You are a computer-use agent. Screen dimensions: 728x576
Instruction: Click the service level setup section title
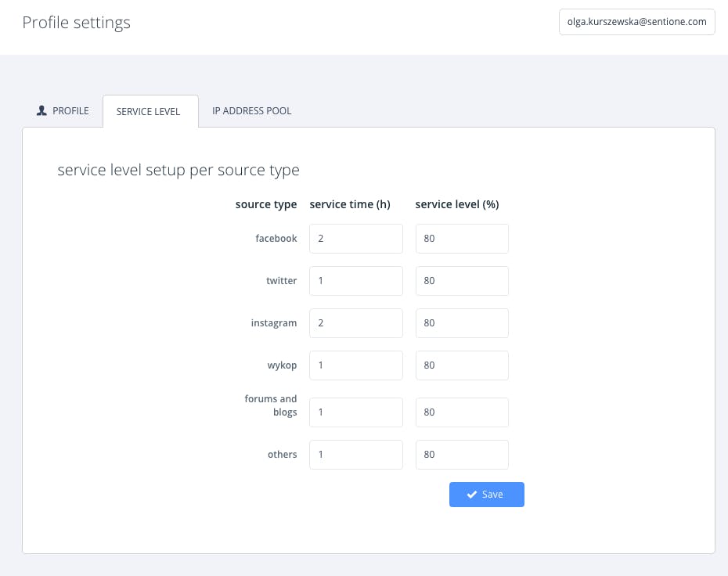point(178,170)
